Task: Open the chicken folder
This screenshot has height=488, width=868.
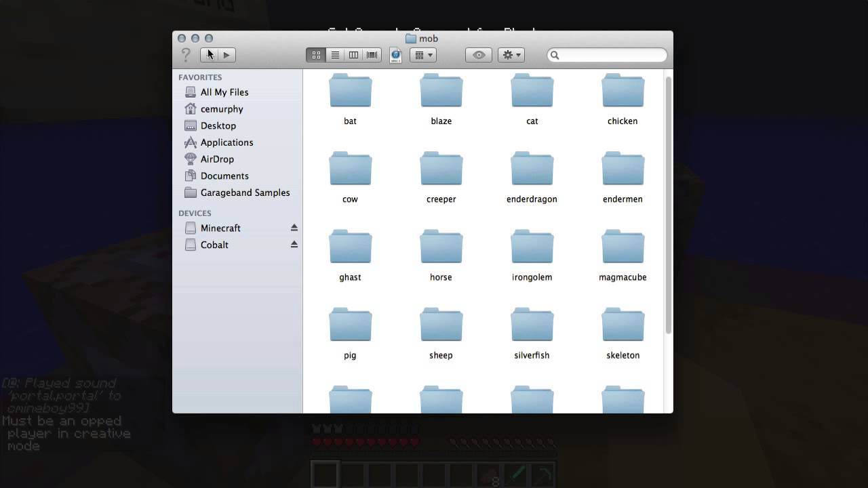Action: [x=623, y=91]
